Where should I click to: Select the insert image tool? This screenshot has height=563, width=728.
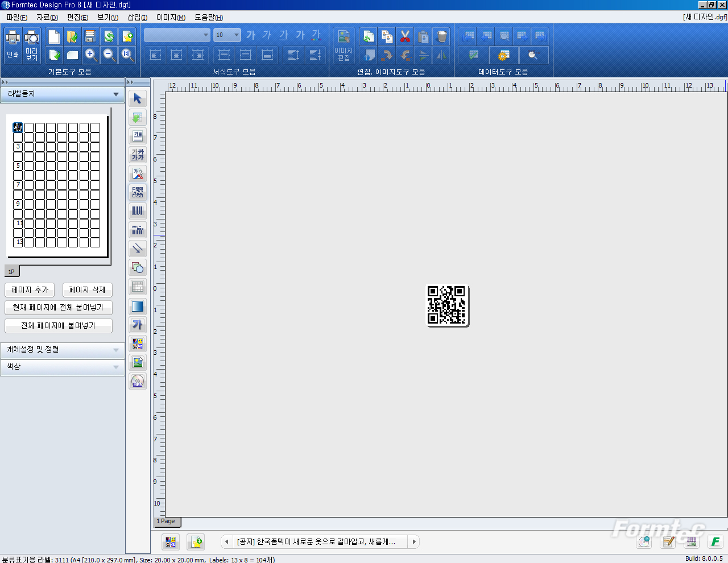point(138,362)
